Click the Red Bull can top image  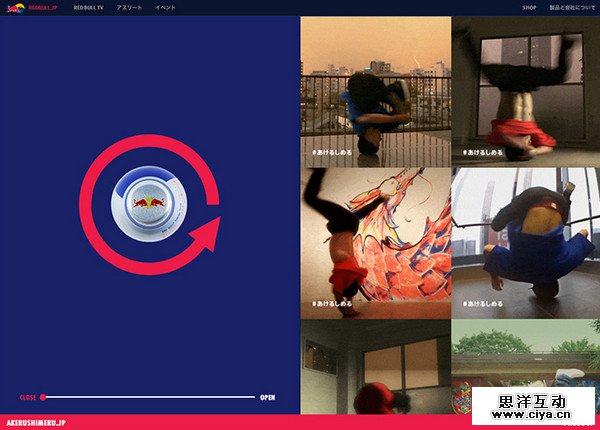149,204
